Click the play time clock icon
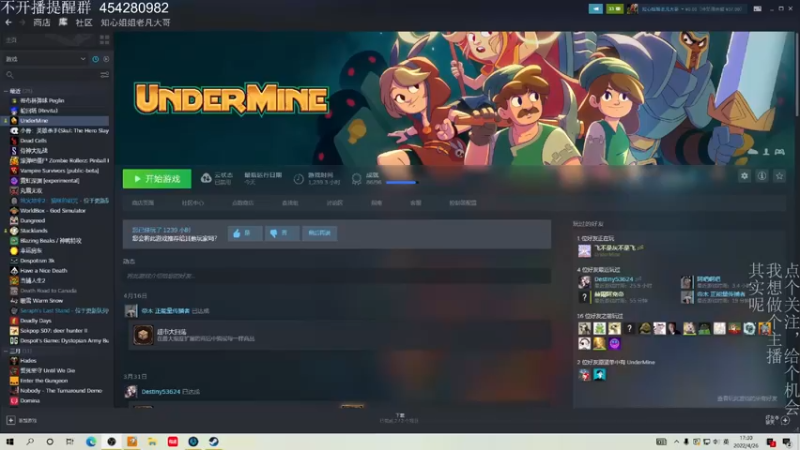 (x=298, y=179)
